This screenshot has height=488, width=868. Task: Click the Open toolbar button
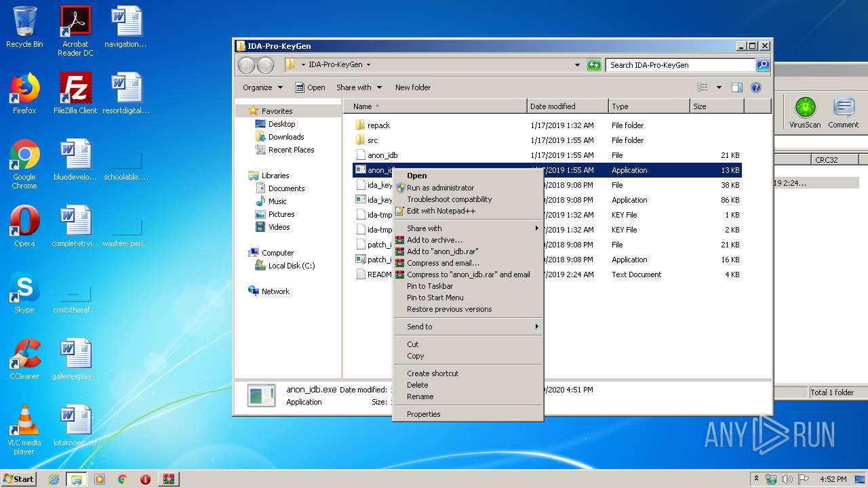click(311, 87)
